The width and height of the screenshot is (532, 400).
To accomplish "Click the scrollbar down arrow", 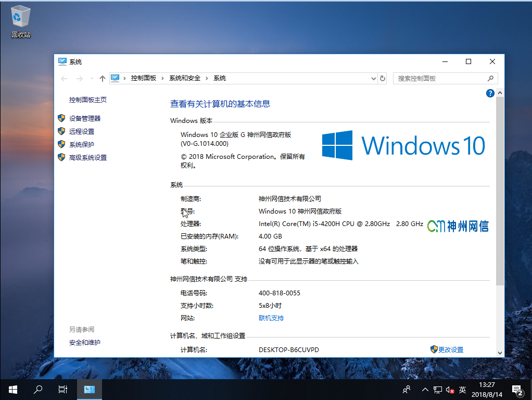I will pyautogui.click(x=500, y=353).
